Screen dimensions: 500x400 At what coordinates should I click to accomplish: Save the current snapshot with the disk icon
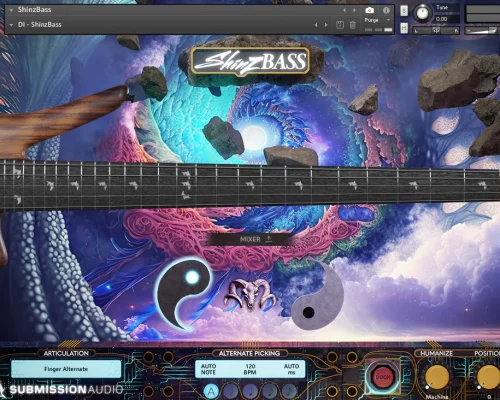[340, 25]
